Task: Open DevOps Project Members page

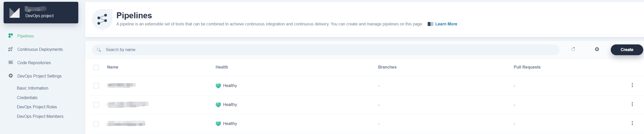Action: coord(40,116)
